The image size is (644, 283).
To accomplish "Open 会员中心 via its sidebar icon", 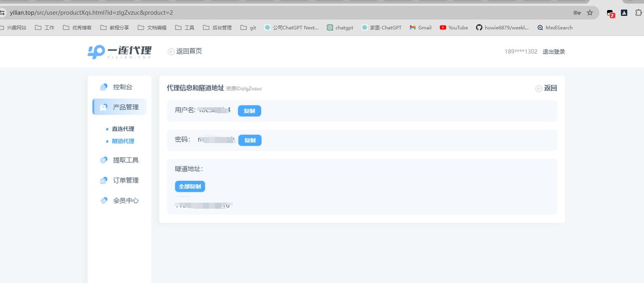I will pyautogui.click(x=104, y=201).
